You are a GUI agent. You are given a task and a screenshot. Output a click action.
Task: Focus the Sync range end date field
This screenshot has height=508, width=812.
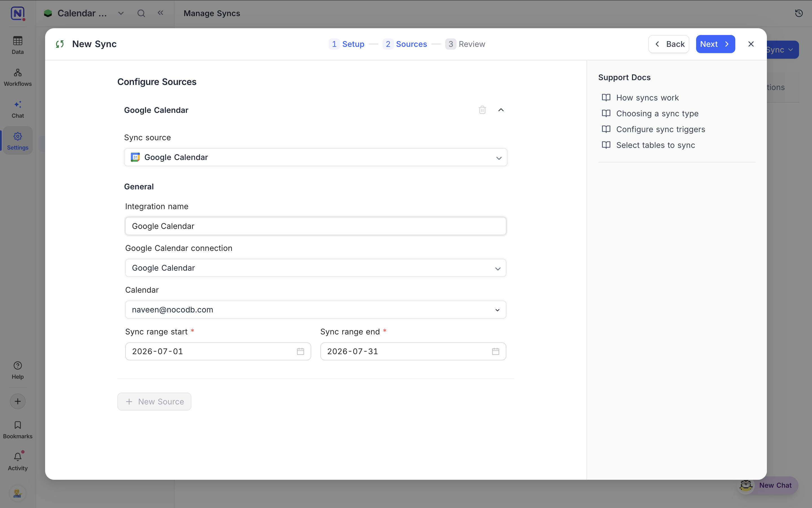(x=413, y=351)
